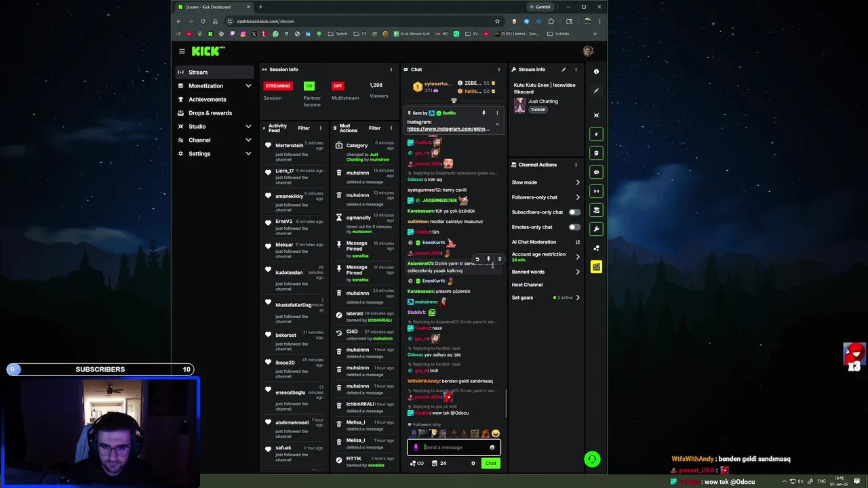
Task: Open Kick Abone Kod bookmark
Action: click(412, 34)
